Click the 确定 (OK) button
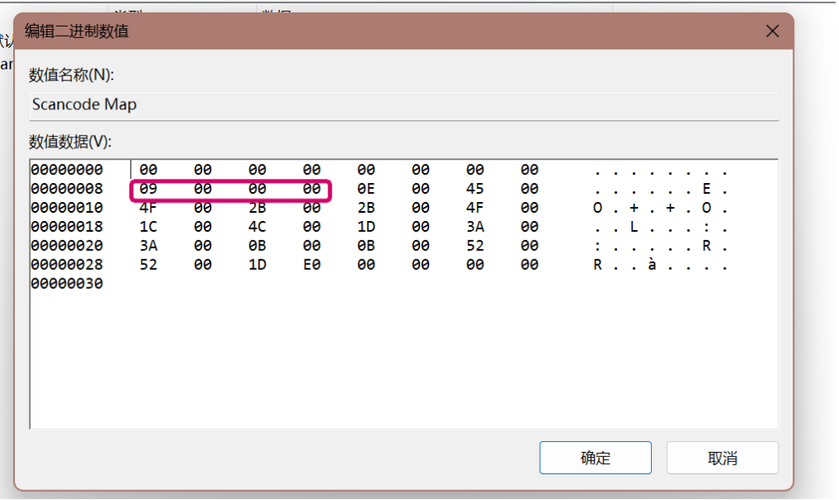This screenshot has height=500, width=839. coord(595,458)
